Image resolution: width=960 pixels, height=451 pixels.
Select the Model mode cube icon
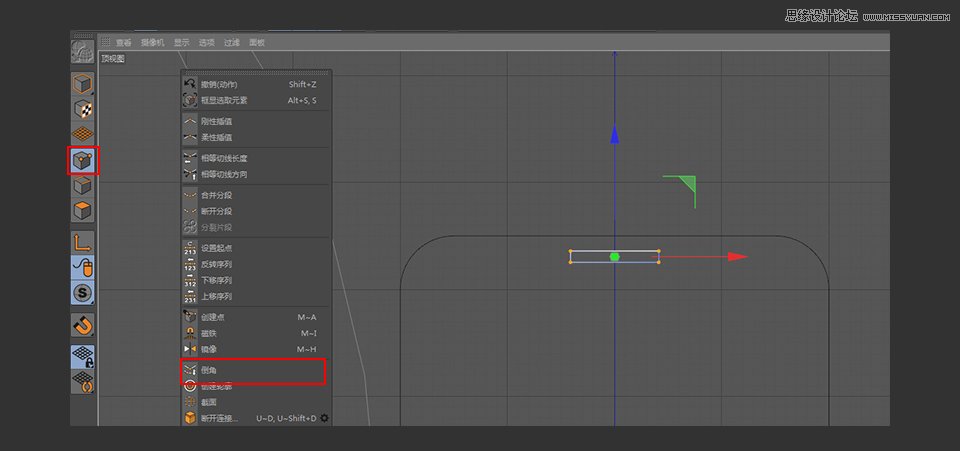(x=82, y=84)
